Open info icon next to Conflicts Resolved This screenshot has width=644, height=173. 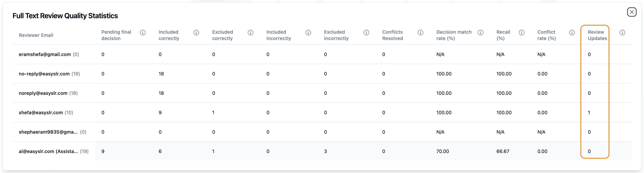pos(421,32)
